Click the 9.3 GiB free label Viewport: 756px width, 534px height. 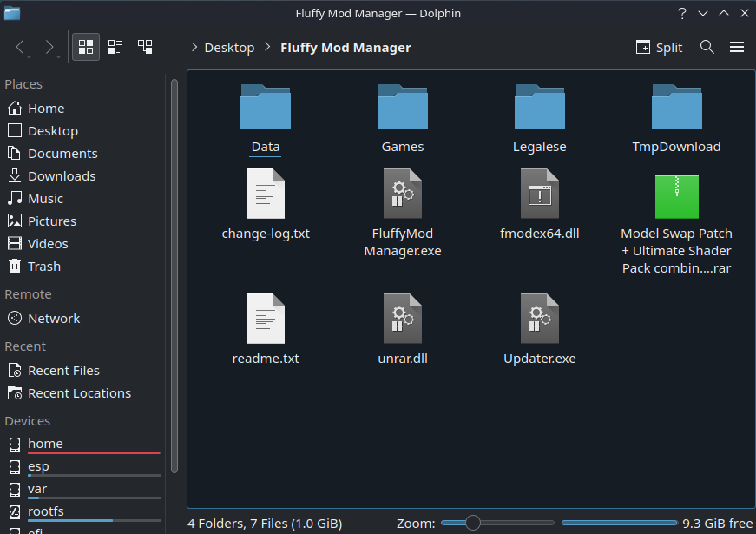click(x=718, y=524)
